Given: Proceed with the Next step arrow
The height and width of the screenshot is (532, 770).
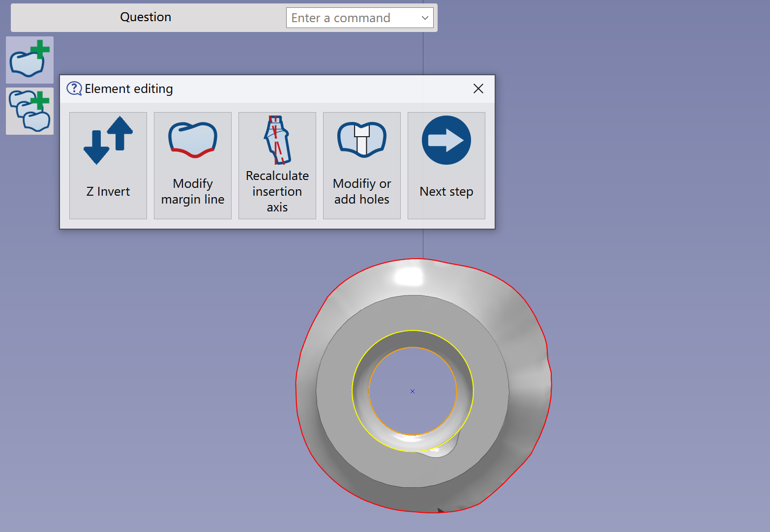Looking at the screenshot, I should [x=446, y=140].
